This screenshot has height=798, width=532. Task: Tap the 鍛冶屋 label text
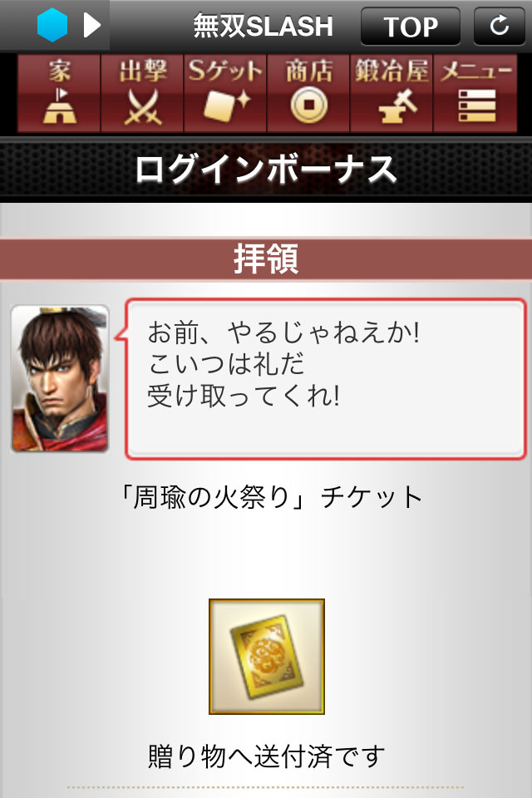click(392, 71)
